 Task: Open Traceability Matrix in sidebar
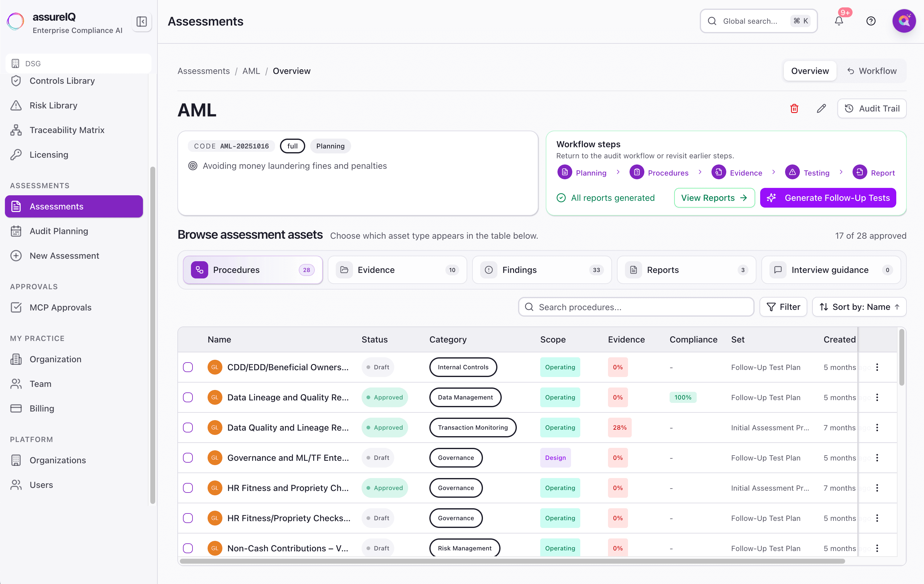74,130
